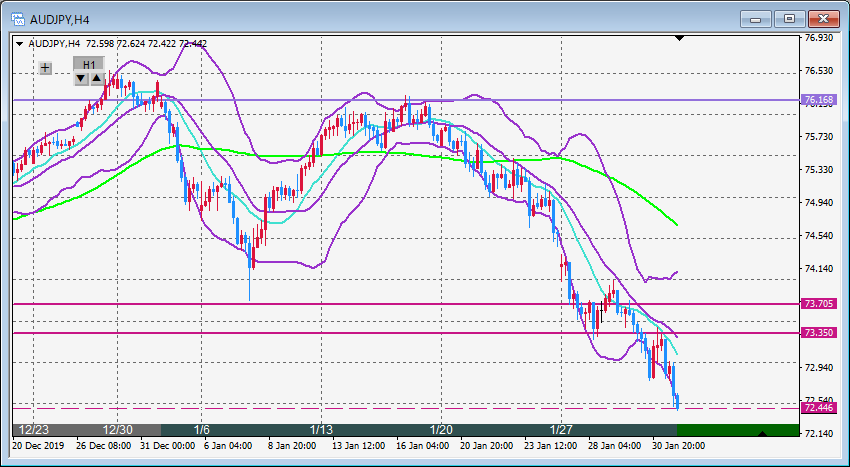Click the 28 Jan 04:00 time label

click(614, 446)
